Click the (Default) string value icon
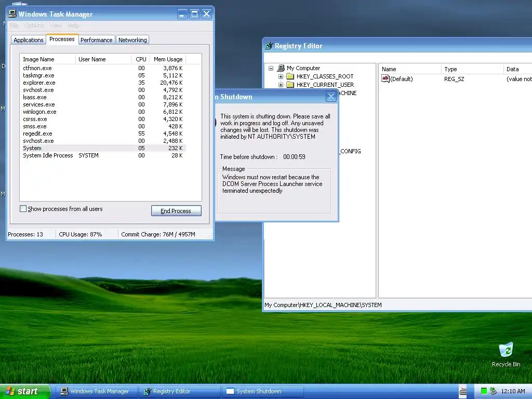Viewport: 532px width, 399px height. point(385,79)
